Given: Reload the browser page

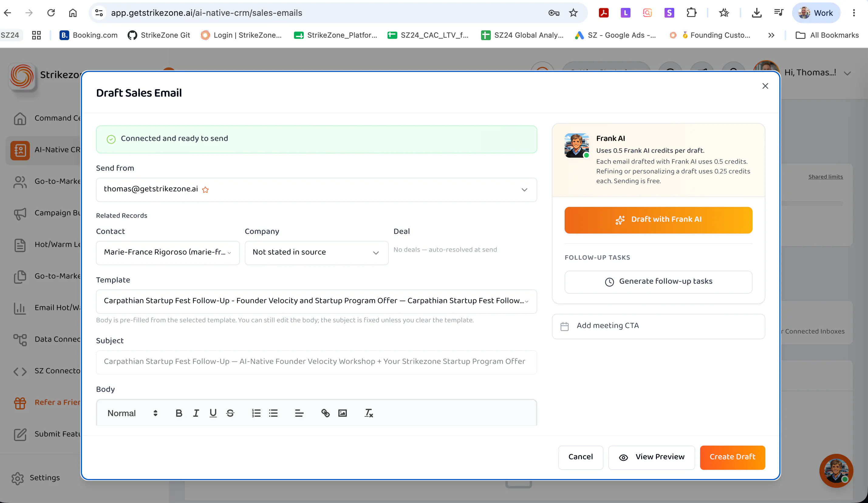Looking at the screenshot, I should coord(51,13).
